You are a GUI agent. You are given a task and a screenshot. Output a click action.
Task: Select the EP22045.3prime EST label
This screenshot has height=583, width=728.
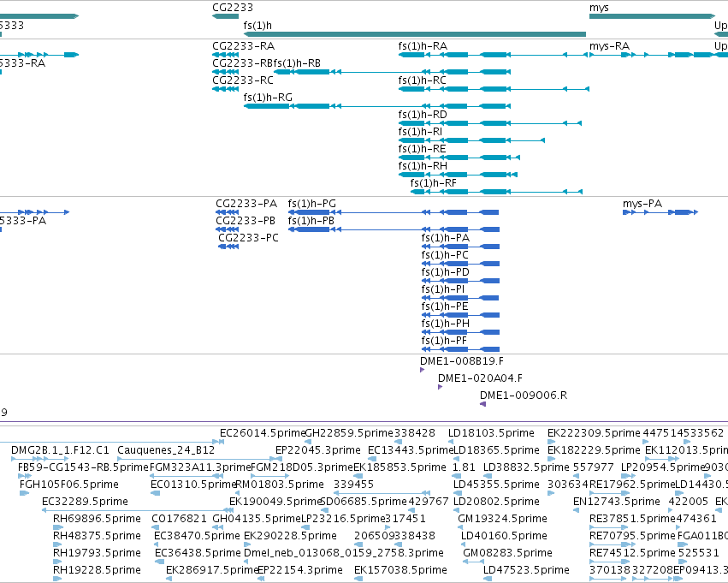click(318, 450)
